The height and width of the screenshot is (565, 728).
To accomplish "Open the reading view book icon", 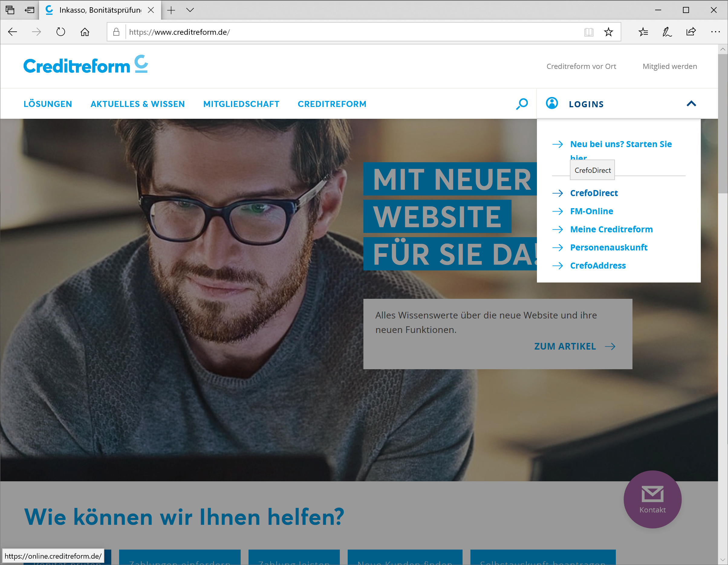I will pyautogui.click(x=589, y=32).
